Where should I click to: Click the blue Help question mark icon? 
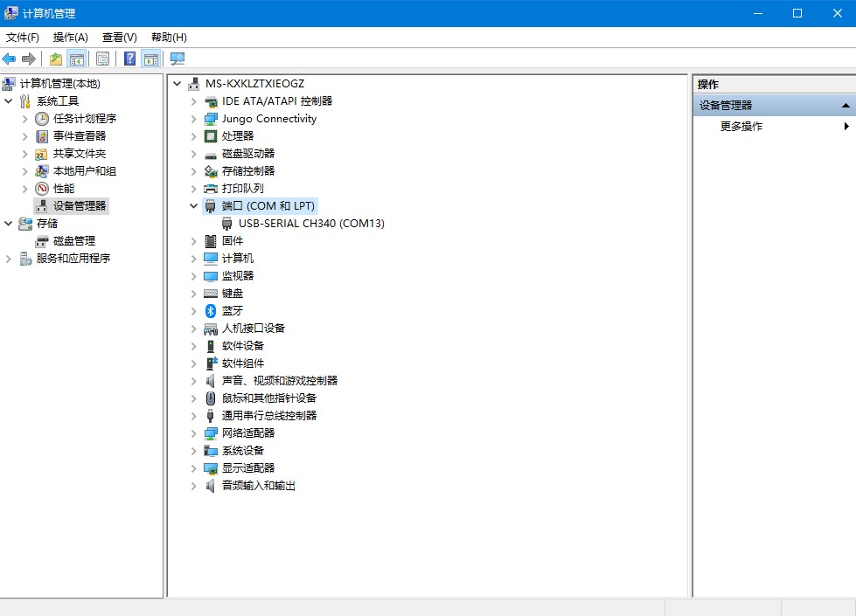[129, 59]
